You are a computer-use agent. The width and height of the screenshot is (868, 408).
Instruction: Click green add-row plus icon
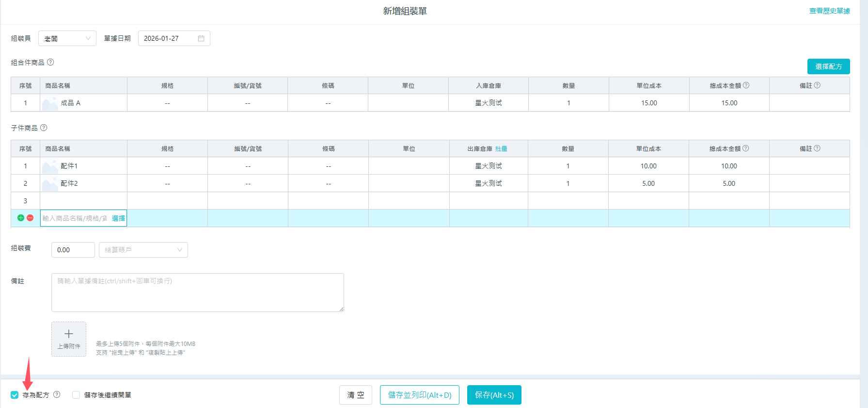[21, 218]
